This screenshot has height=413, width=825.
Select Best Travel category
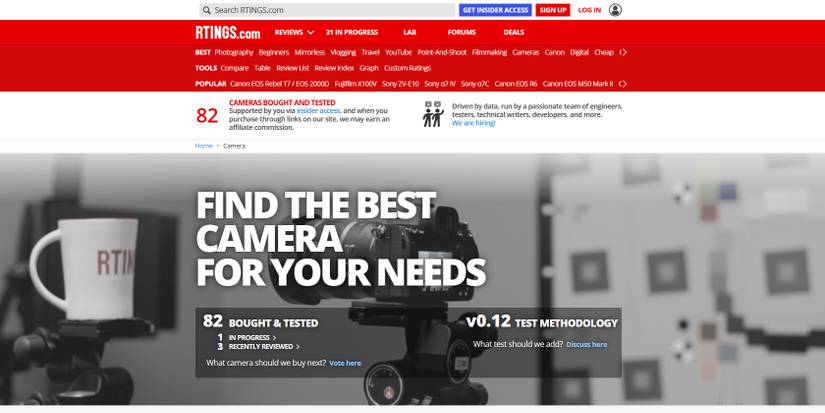370,52
